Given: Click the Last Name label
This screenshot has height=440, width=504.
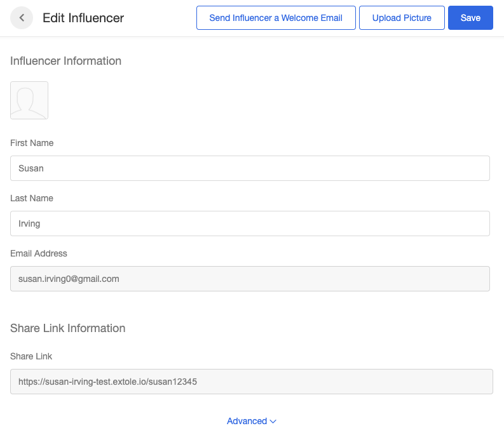Looking at the screenshot, I should pos(32,198).
